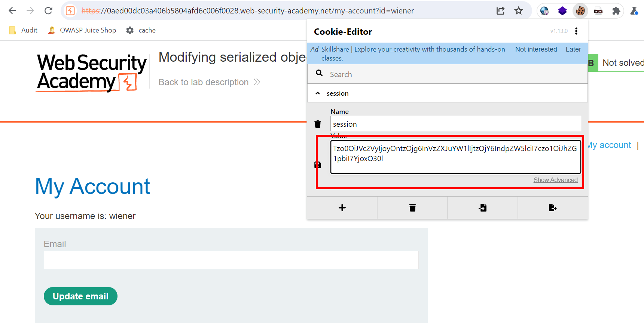Go forward using the browser forward arrow
644x336 pixels.
pos(30,11)
